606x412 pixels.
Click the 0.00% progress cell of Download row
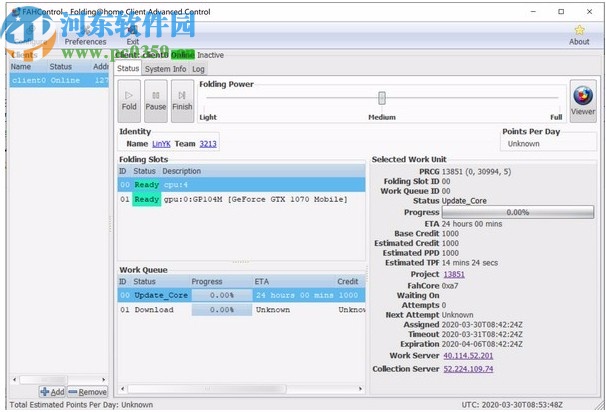[222, 310]
